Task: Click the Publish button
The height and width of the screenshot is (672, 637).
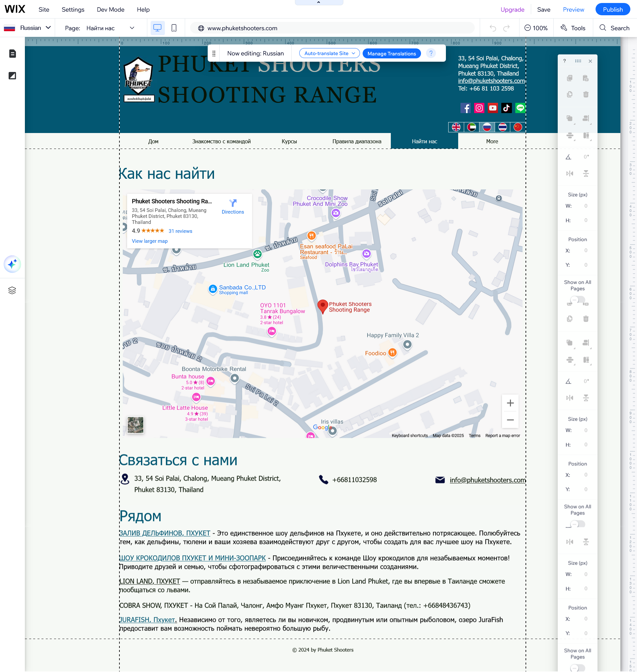Action: (x=613, y=10)
